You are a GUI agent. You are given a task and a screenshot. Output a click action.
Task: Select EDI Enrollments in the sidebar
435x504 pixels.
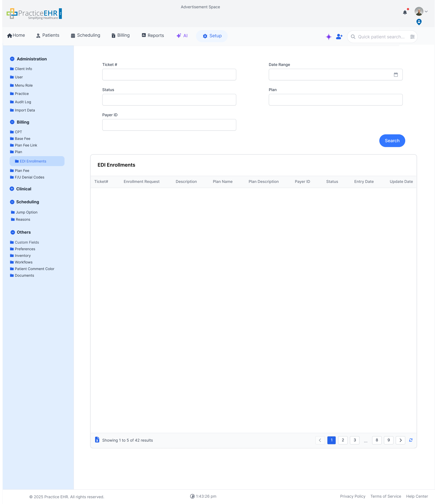pos(33,161)
